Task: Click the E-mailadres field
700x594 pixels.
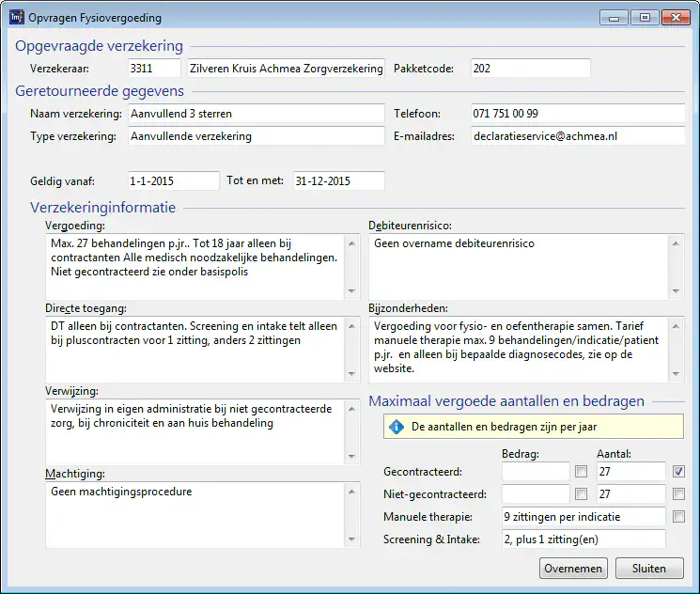Action: (x=576, y=136)
